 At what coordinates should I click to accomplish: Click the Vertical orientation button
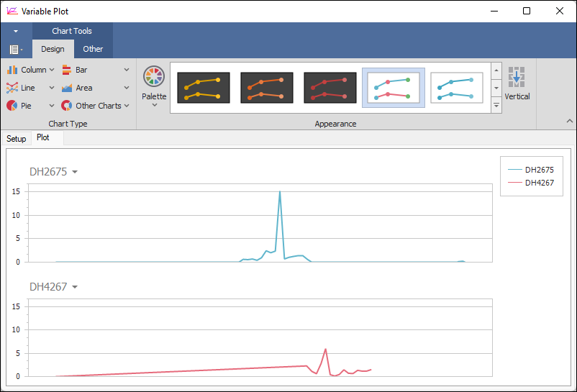click(517, 83)
